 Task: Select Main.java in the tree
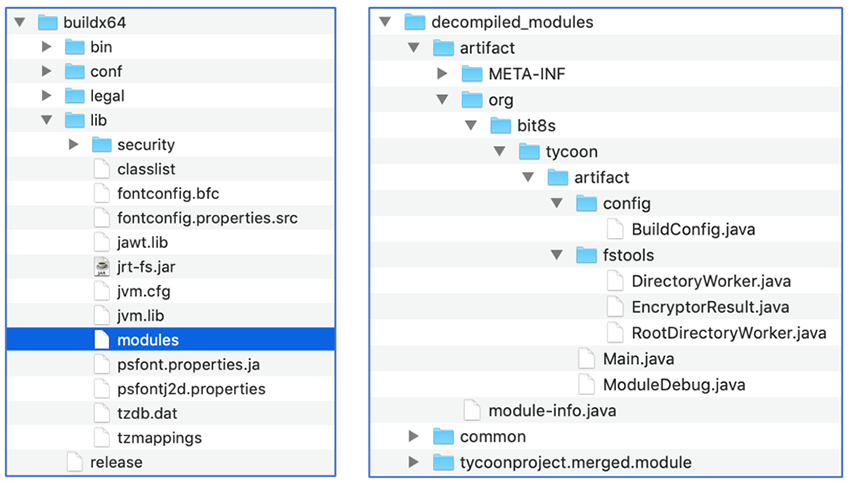pyautogui.click(x=638, y=359)
